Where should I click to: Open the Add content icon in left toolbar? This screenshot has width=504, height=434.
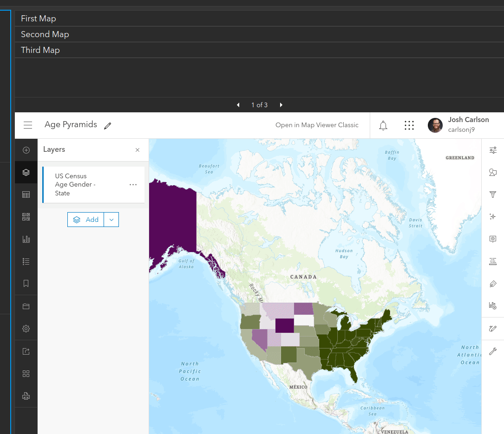(26, 150)
